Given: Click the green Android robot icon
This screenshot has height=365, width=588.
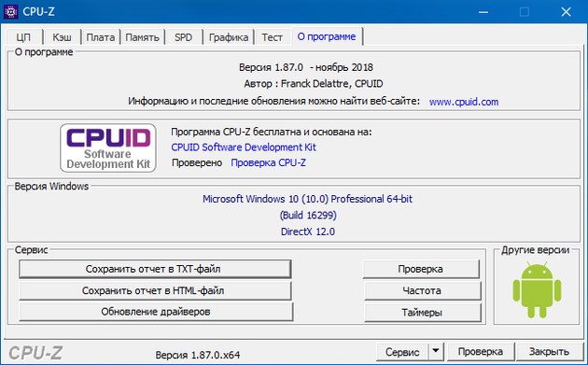Looking at the screenshot, I should (537, 290).
